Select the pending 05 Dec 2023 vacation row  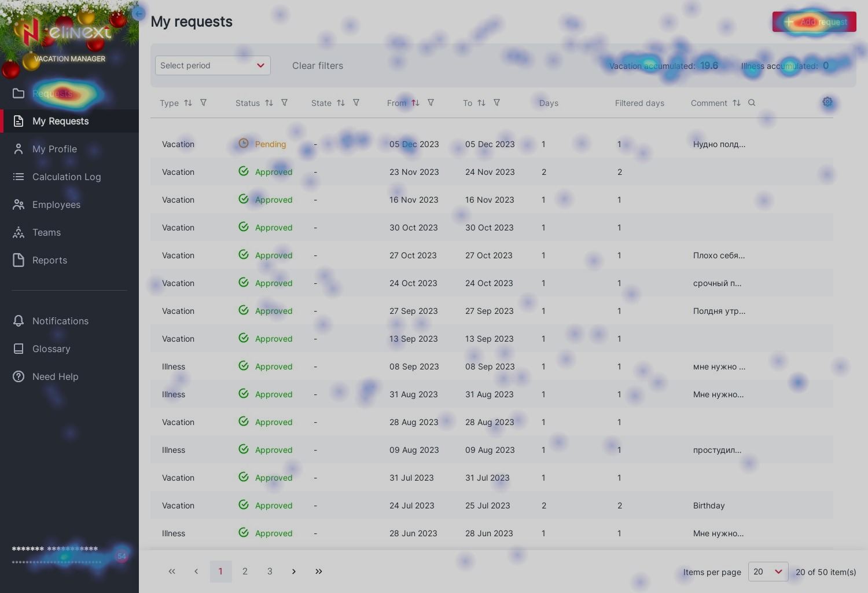click(414, 144)
